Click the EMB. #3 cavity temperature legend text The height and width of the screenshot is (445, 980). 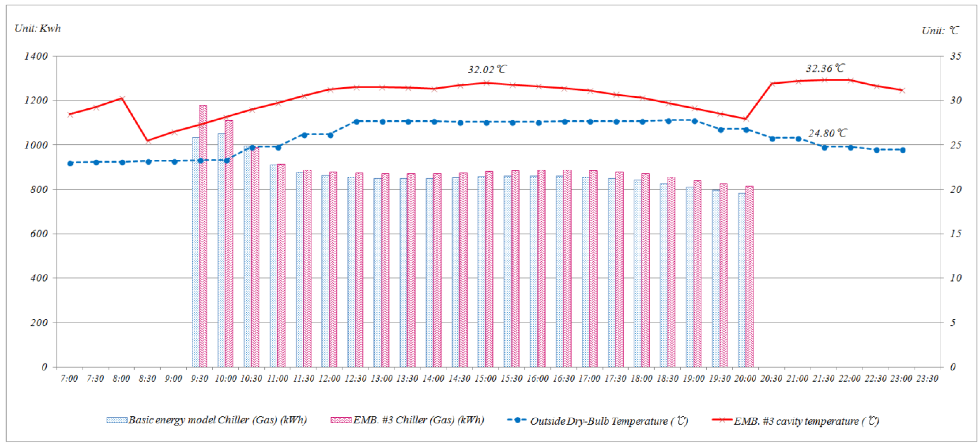(x=806, y=421)
